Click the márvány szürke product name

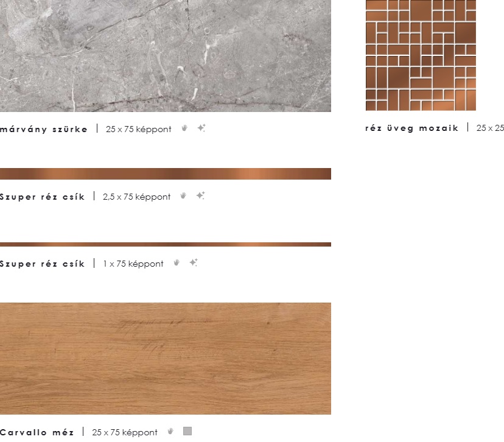(x=43, y=129)
